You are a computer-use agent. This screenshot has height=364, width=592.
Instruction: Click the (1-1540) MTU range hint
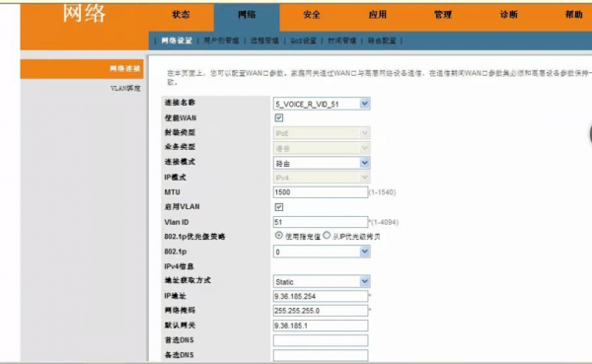point(383,192)
